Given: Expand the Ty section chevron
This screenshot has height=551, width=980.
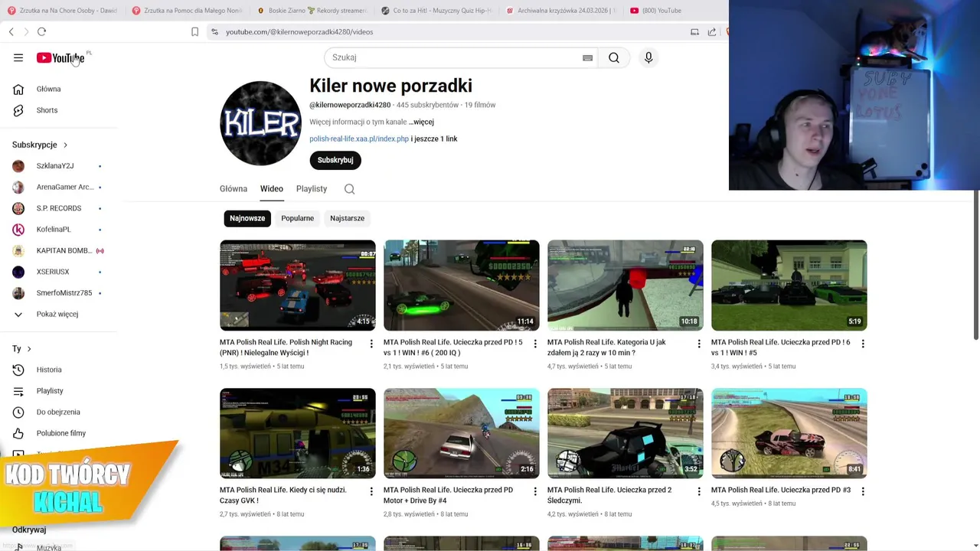Looking at the screenshot, I should point(29,349).
